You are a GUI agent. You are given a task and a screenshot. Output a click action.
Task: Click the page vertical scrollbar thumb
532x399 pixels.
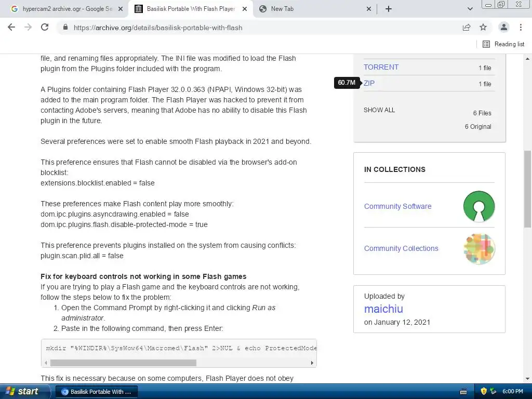(528, 189)
